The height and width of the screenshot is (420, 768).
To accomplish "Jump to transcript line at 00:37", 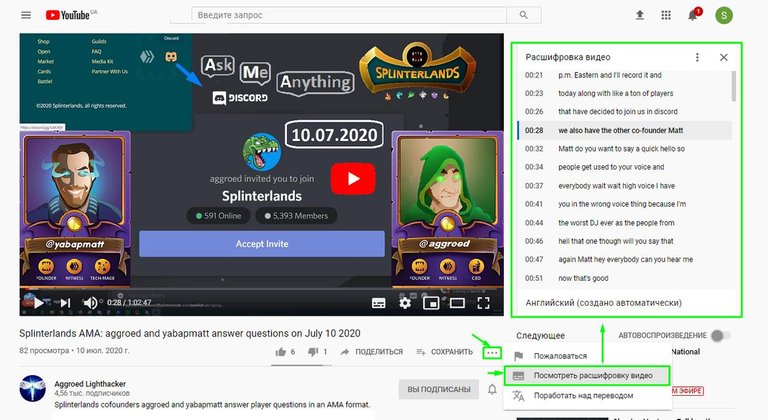I will click(x=624, y=186).
